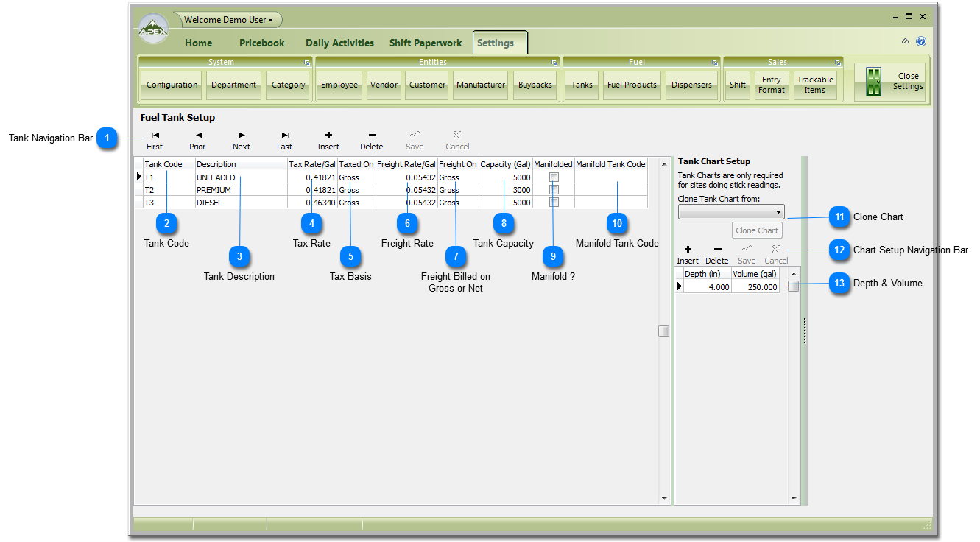Jump to Last tank record
This screenshot has width=980, height=542.
[x=285, y=140]
